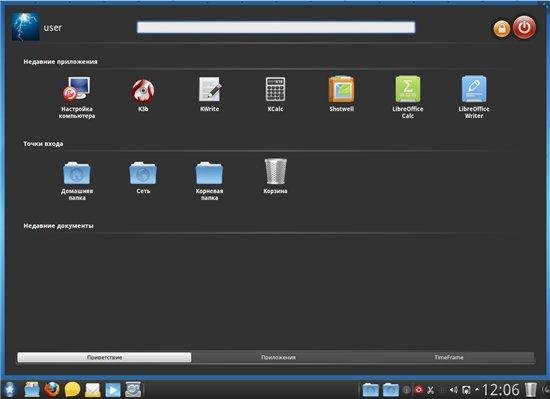Launch LibreOffice Calc
Screen dimensions: 550x399
point(408,97)
